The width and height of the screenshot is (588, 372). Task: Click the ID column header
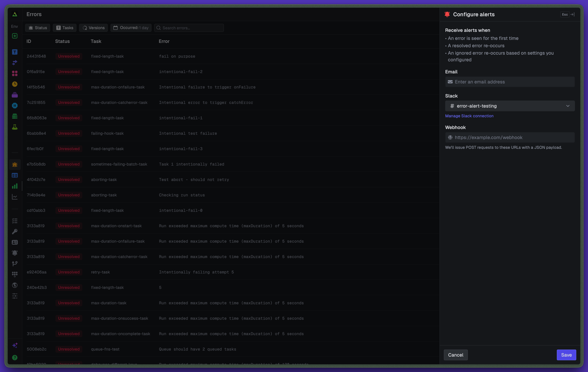tap(29, 41)
